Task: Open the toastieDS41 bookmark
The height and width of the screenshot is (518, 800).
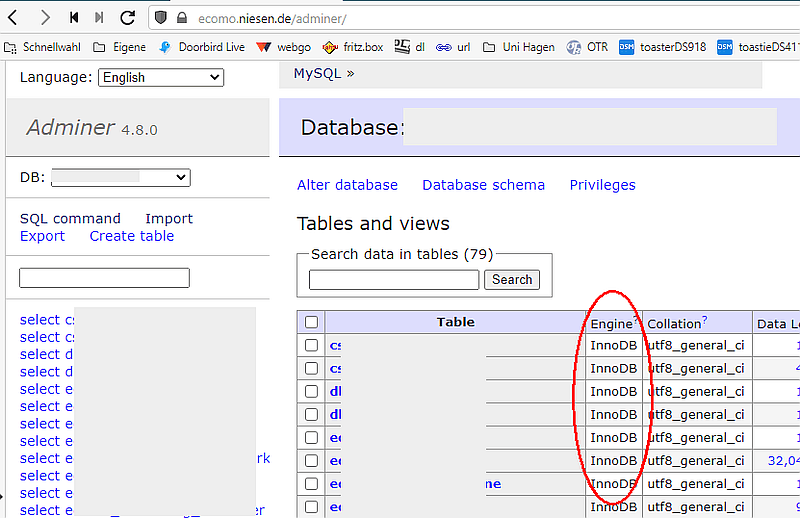Action: [758, 47]
